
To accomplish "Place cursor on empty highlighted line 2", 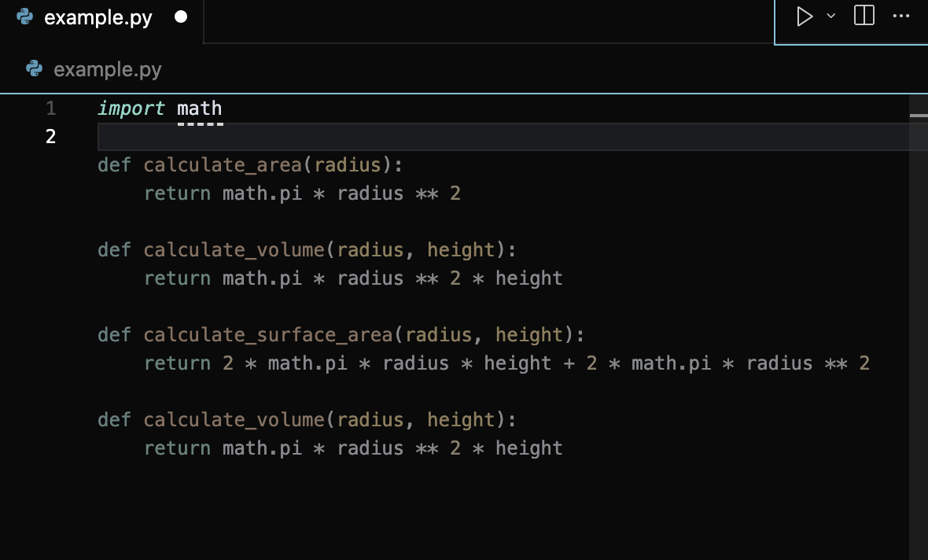I will 503,137.
